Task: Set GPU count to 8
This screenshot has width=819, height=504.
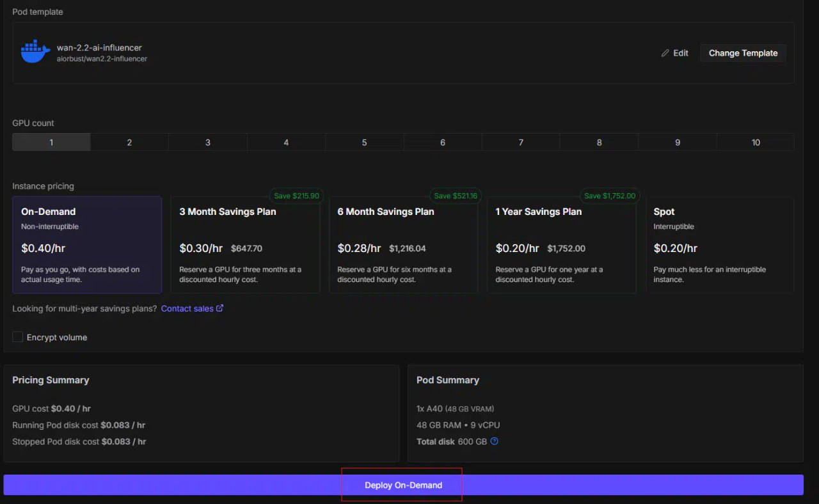Action: click(x=599, y=142)
